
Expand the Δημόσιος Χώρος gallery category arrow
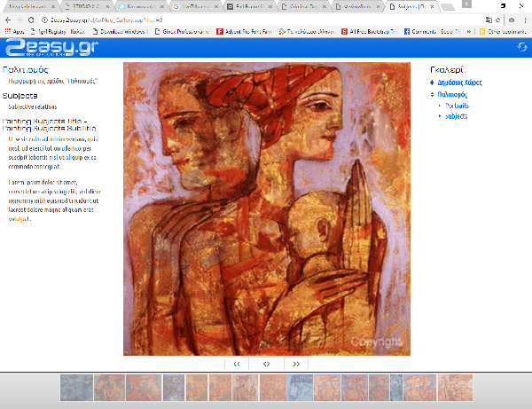pos(432,83)
